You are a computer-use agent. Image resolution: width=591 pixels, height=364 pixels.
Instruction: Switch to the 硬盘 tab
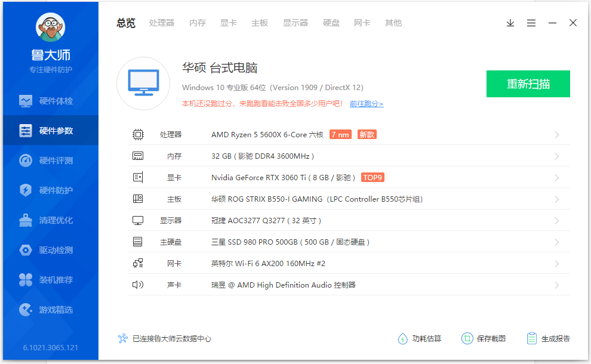click(x=331, y=23)
